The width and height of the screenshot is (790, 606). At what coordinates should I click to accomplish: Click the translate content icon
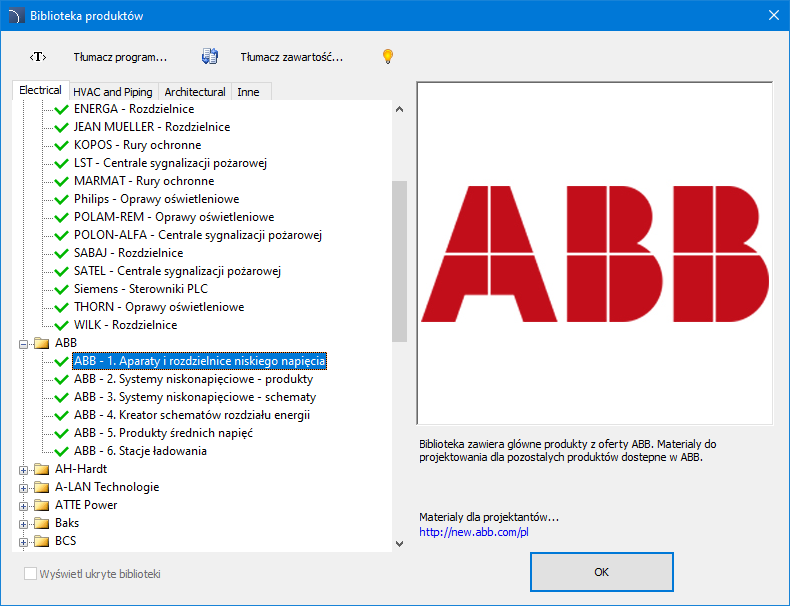pyautogui.click(x=210, y=57)
